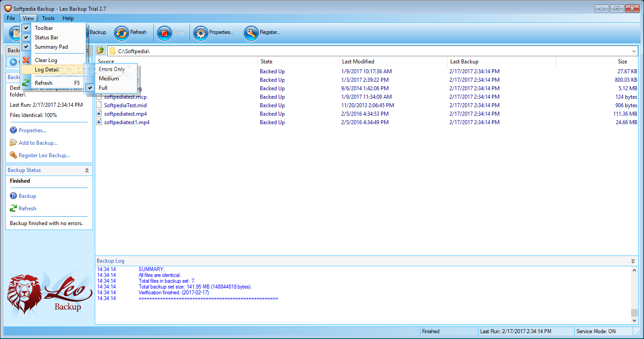Click the Register Leo Backup... link

[44, 155]
